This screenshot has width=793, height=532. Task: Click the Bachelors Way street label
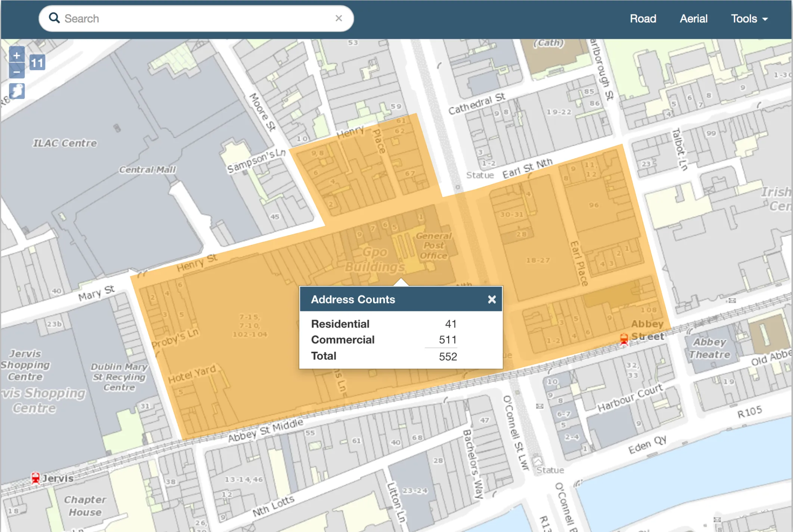pyautogui.click(x=473, y=464)
